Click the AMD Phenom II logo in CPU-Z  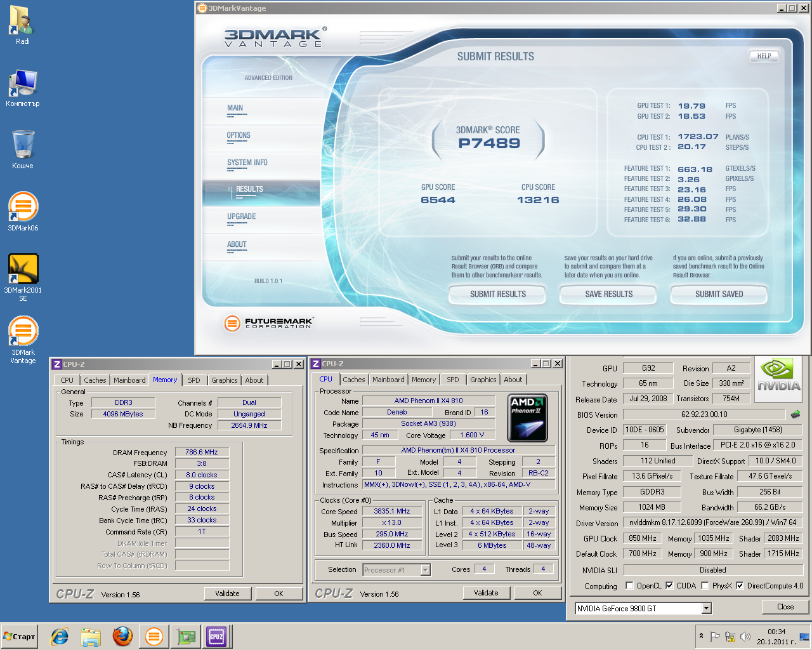point(527,418)
